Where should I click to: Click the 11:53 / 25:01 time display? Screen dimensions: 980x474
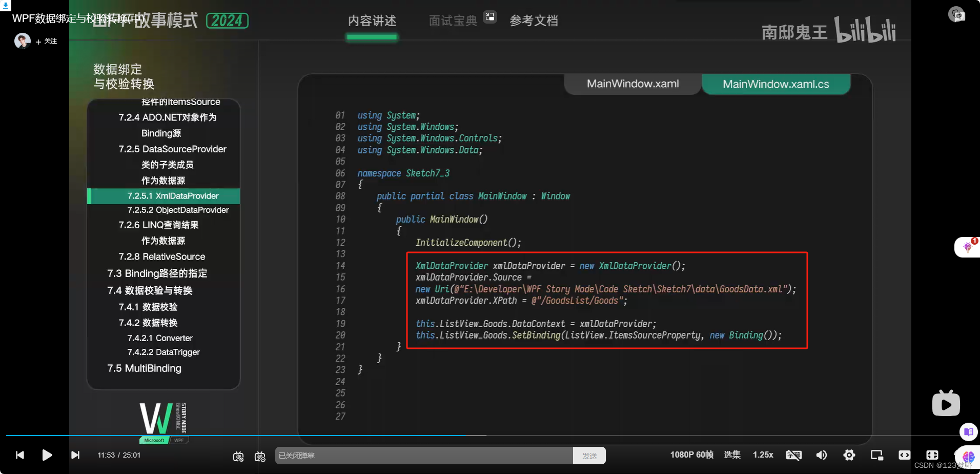pyautogui.click(x=119, y=455)
